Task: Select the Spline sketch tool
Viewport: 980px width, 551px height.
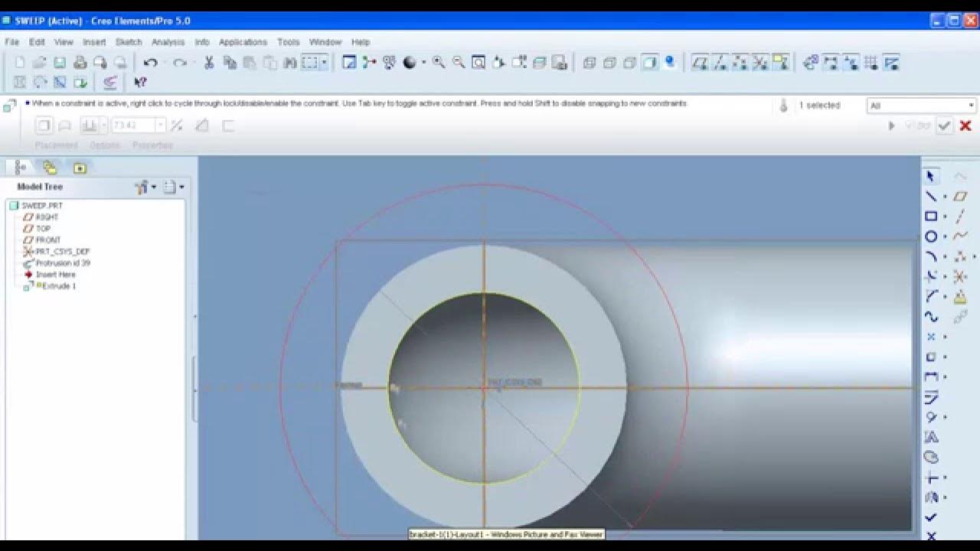Action: (x=931, y=317)
